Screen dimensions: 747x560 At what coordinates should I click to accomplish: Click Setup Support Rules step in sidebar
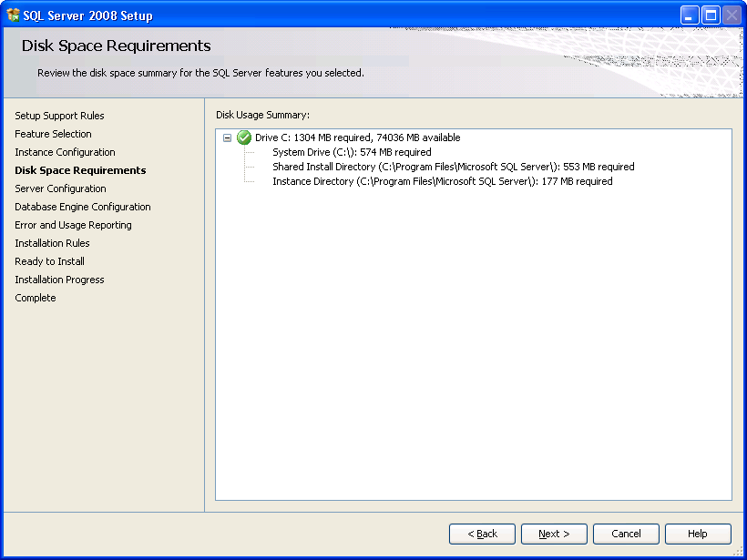coord(59,116)
